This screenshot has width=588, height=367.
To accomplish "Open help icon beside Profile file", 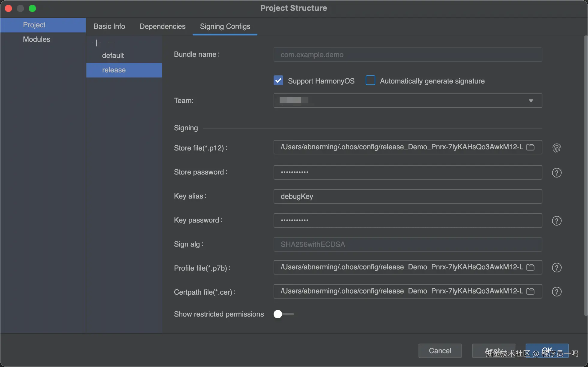I will coord(556,268).
